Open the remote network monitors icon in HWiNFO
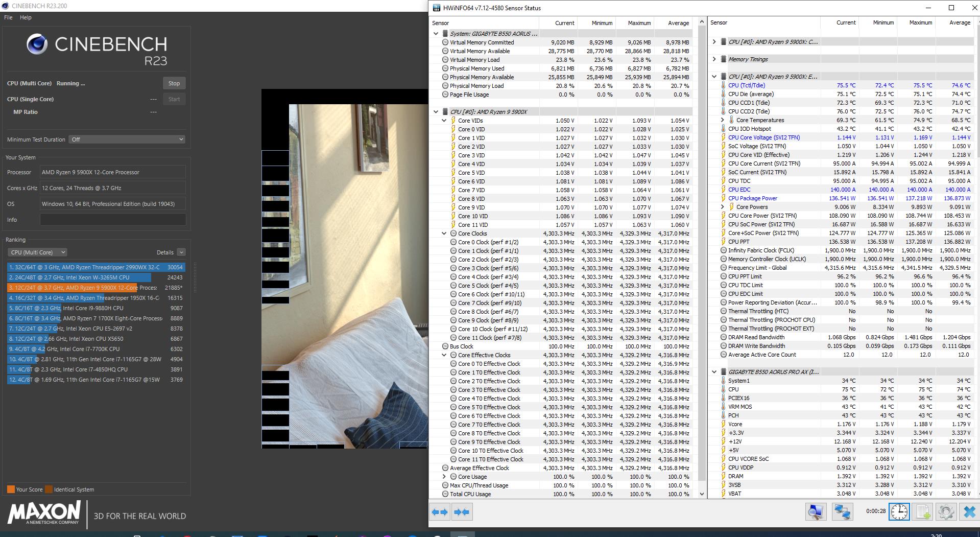 (x=842, y=512)
